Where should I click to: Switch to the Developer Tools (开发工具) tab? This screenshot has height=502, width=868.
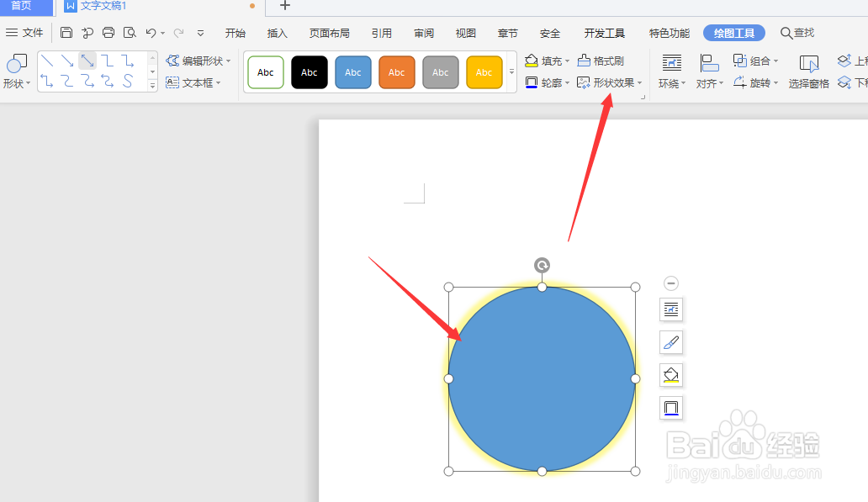tap(605, 33)
